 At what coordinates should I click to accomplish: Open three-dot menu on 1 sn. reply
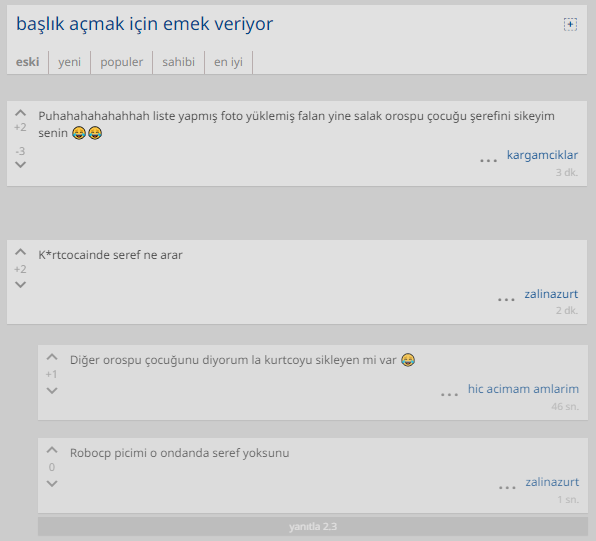[507, 487]
